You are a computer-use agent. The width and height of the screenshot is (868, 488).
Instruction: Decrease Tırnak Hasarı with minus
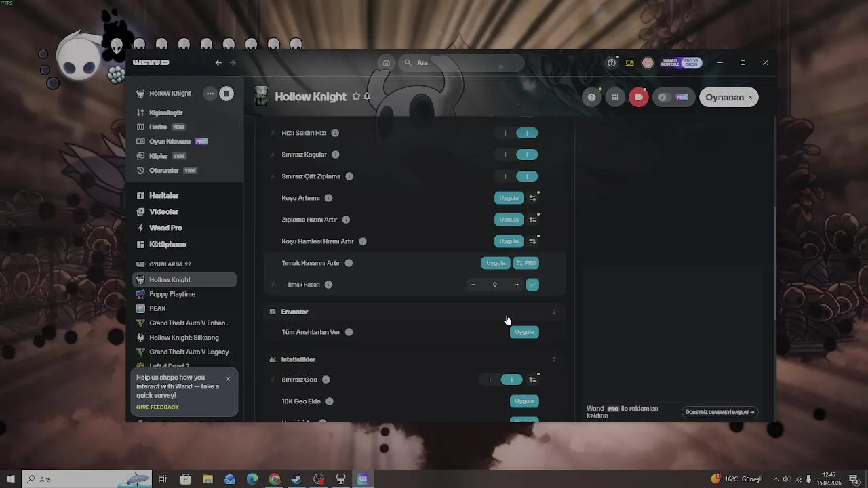click(473, 285)
